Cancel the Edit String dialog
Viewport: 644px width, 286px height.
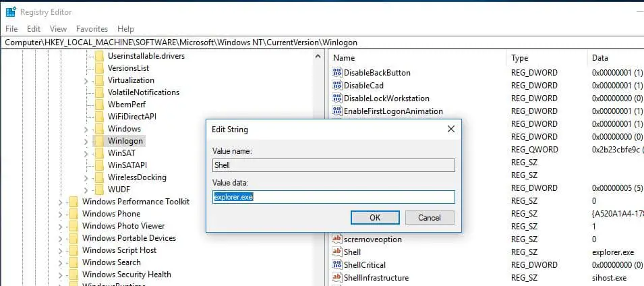[430, 218]
